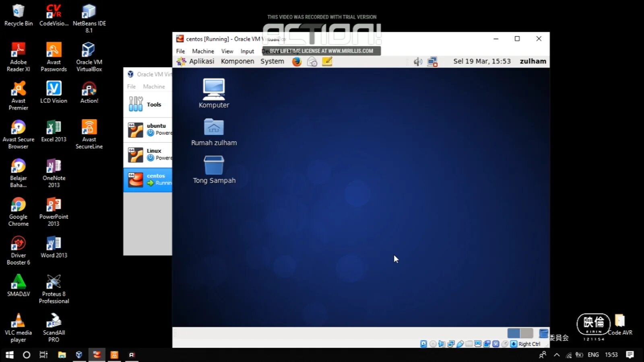Click the recording indicator in VM status bar
The height and width of the screenshot is (362, 644).
[x=487, y=344]
